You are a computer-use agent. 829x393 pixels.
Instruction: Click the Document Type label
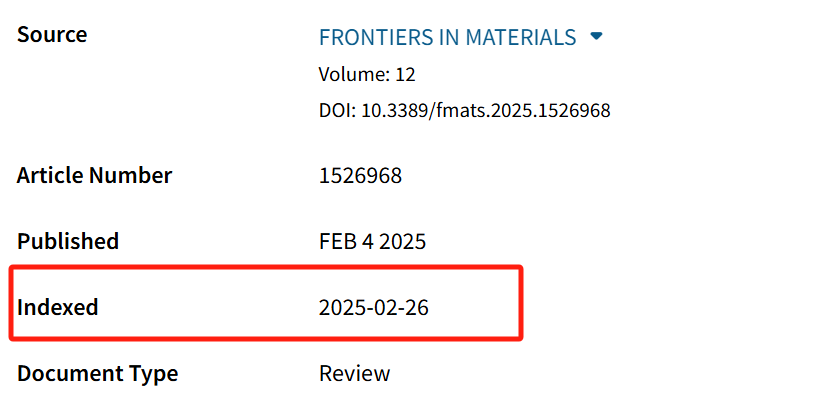97,374
